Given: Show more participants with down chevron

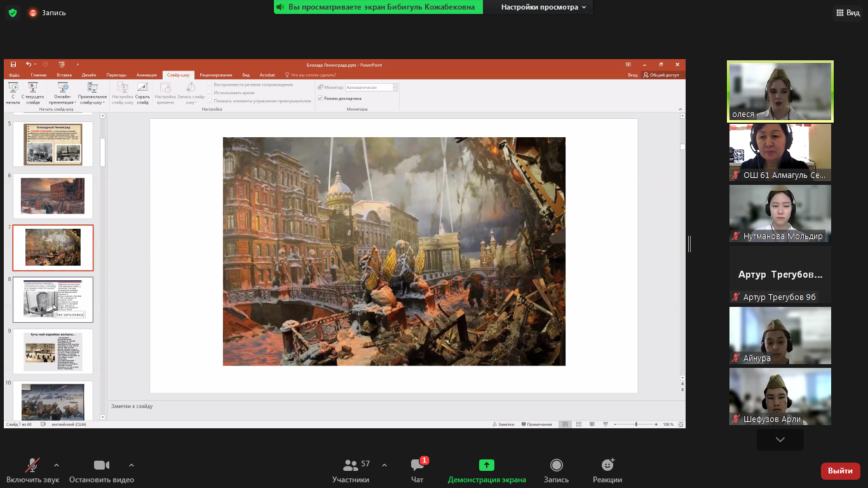Looking at the screenshot, I should coord(780,440).
